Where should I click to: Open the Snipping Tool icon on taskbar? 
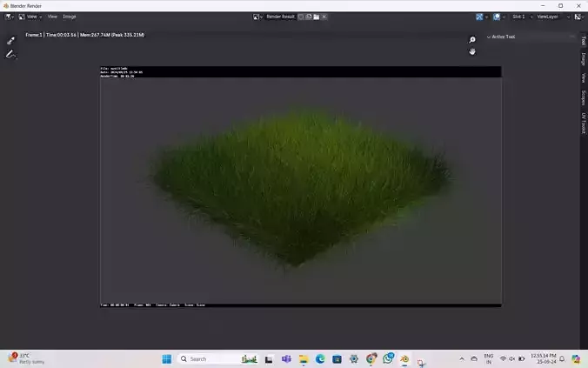(x=421, y=362)
